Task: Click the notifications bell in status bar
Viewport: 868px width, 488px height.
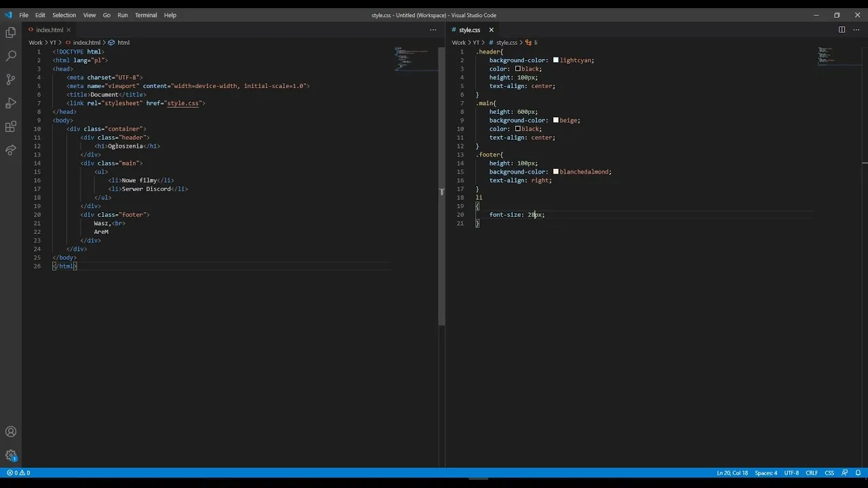Action: [858, 473]
